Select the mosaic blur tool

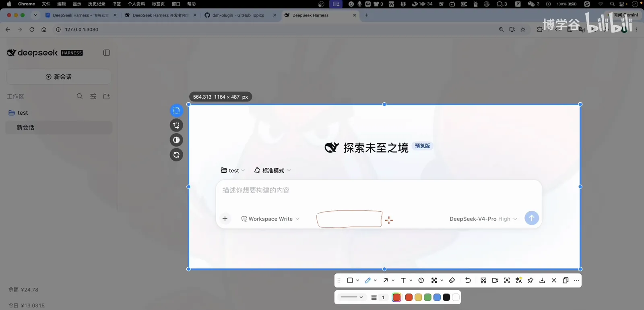coord(434,280)
